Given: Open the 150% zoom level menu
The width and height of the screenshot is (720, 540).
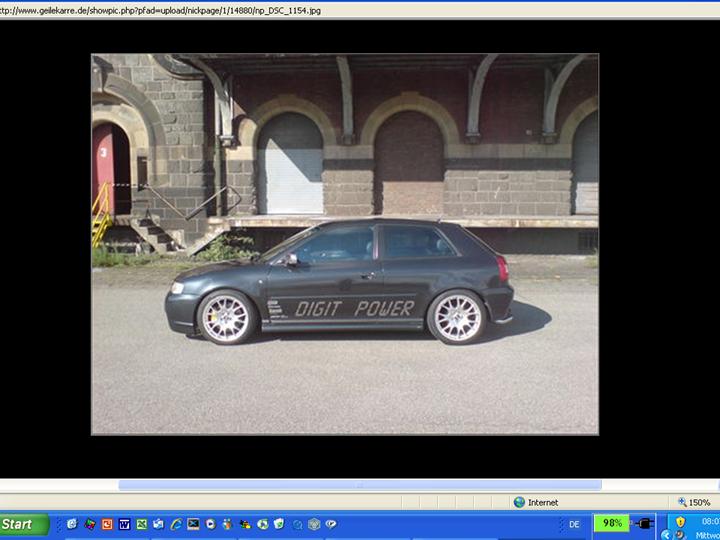Looking at the screenshot, I should [694, 502].
